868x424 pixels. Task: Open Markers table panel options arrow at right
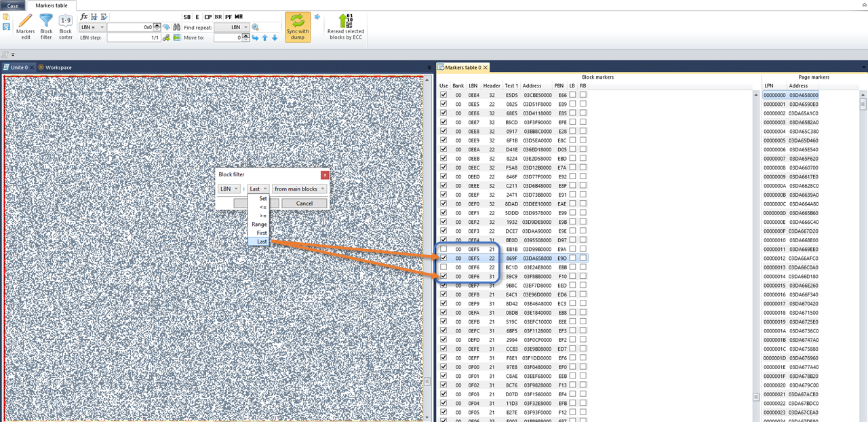pyautogui.click(x=863, y=67)
